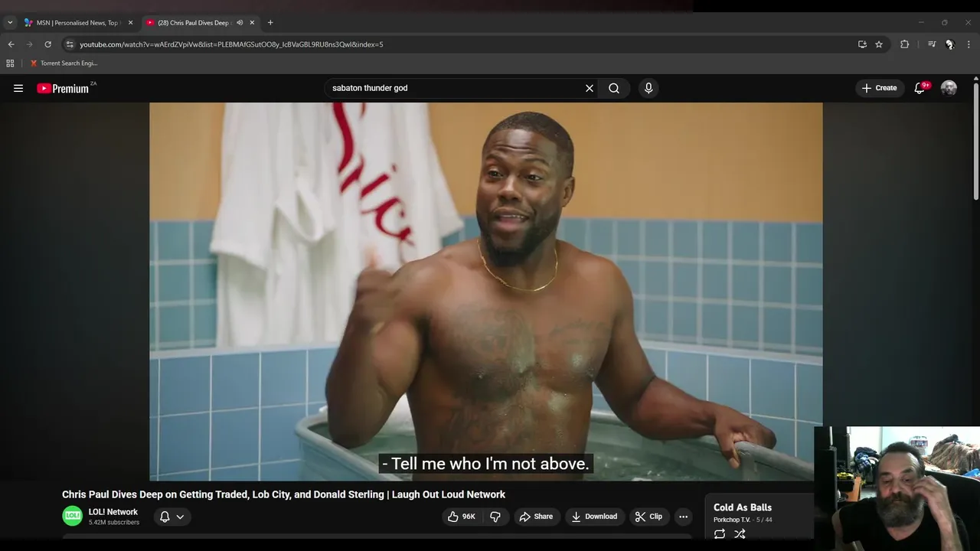Create a Clip of the video

648,517
